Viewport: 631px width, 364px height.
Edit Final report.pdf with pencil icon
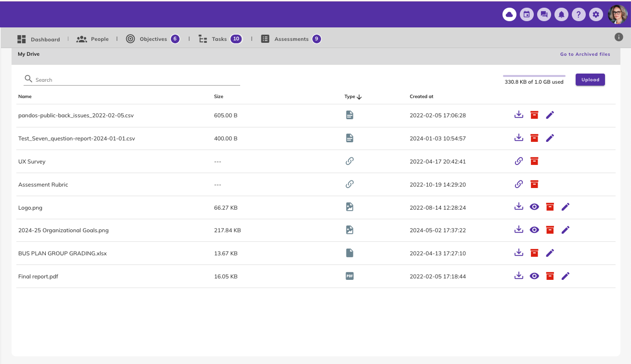566,276
